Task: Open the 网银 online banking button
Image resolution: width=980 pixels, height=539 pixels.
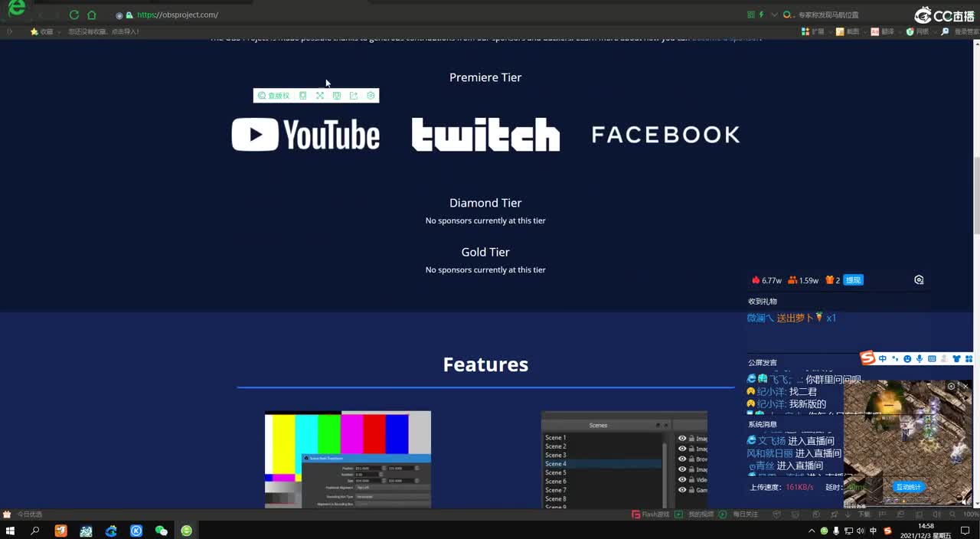Action: (917, 31)
